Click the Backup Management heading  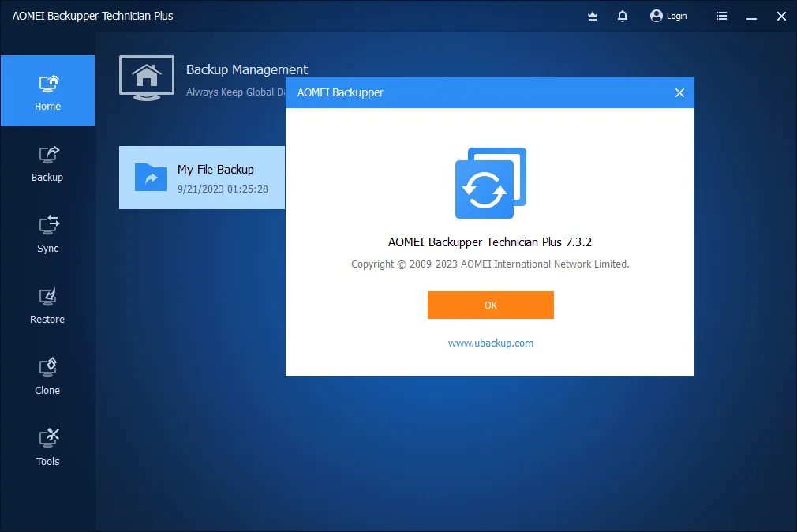pyautogui.click(x=247, y=69)
